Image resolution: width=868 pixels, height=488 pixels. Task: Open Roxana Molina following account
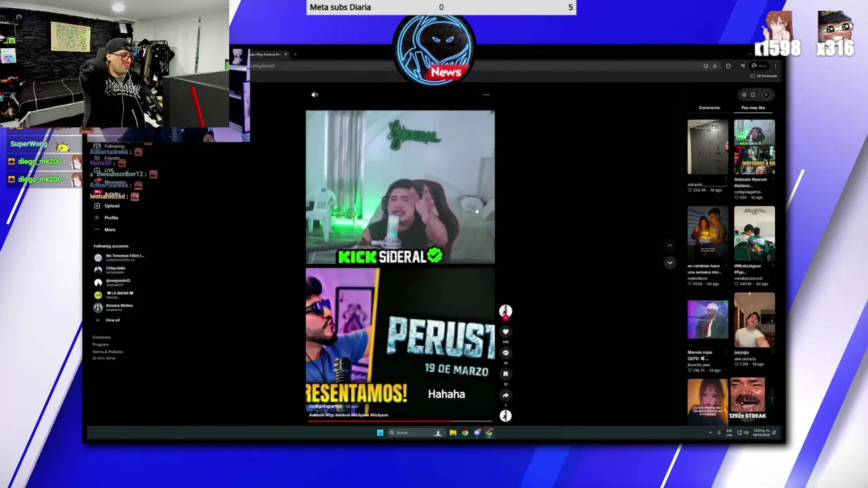[114, 307]
